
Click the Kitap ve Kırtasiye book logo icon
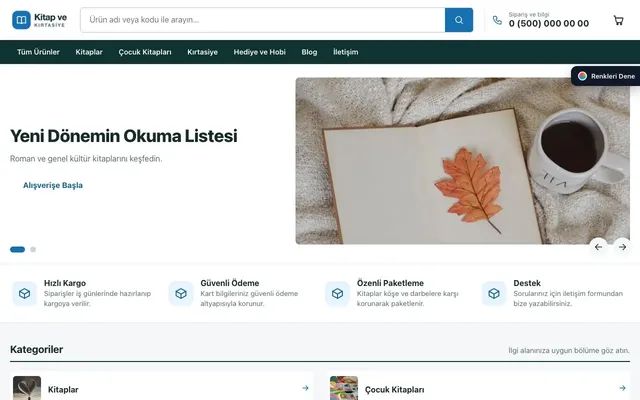(x=21, y=20)
